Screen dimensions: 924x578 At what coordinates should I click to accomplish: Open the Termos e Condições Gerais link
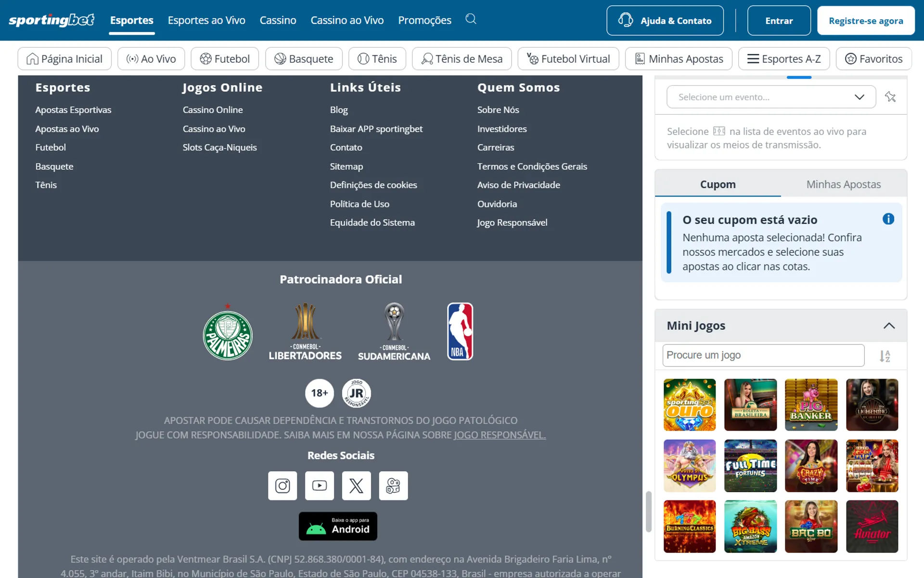point(532,166)
